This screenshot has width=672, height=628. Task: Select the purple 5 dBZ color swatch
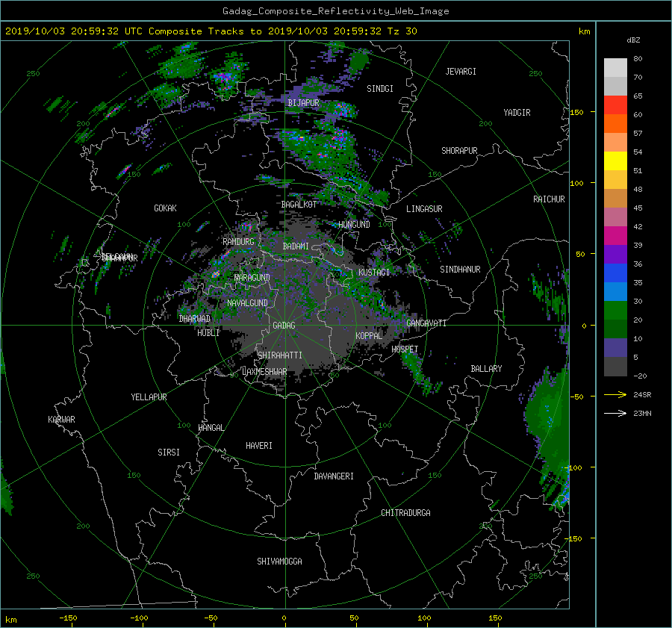(615, 348)
